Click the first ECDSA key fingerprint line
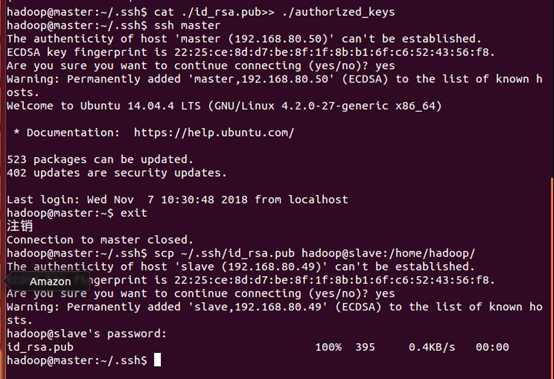 (x=251, y=52)
